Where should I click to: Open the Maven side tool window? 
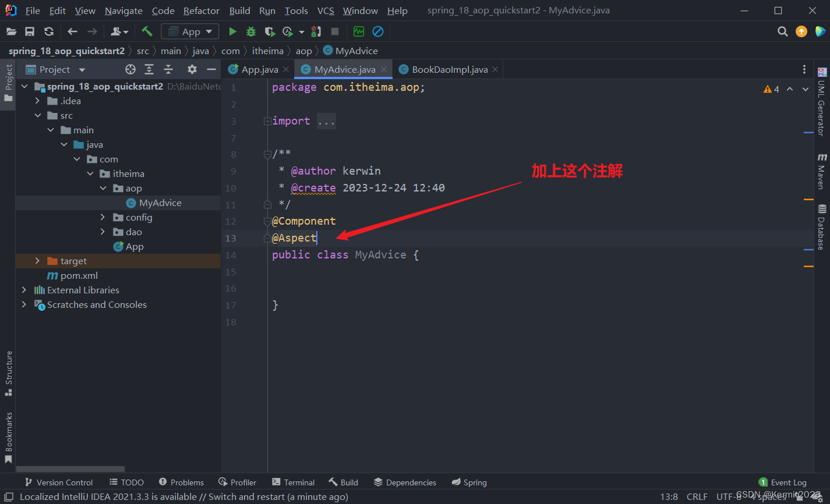tap(822, 171)
